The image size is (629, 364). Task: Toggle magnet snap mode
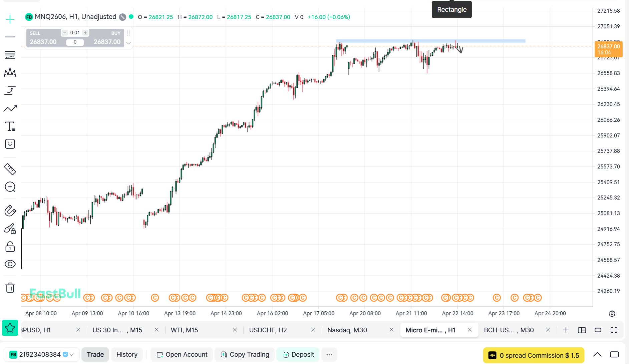click(10, 211)
